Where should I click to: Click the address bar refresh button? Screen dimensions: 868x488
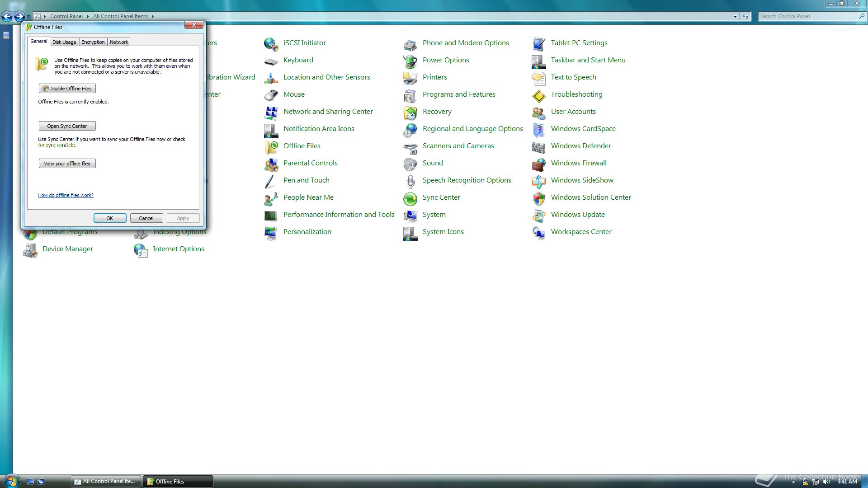(745, 16)
